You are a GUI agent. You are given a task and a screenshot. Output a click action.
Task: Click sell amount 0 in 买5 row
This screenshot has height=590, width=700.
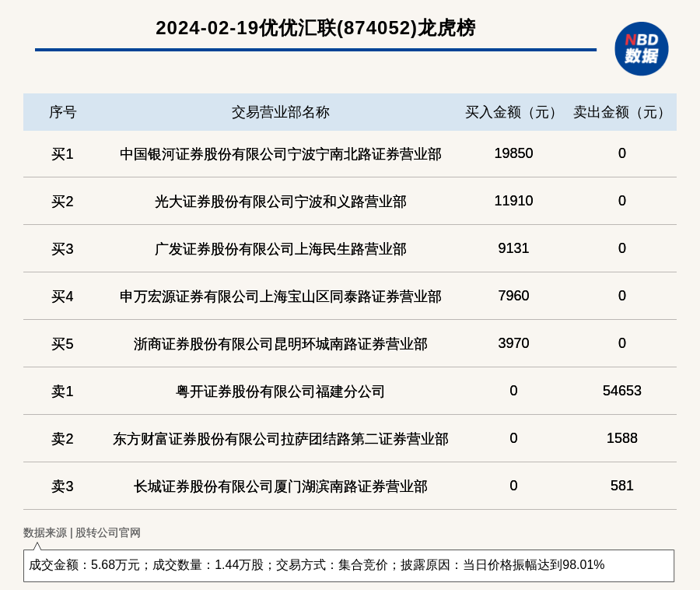pyautogui.click(x=622, y=343)
